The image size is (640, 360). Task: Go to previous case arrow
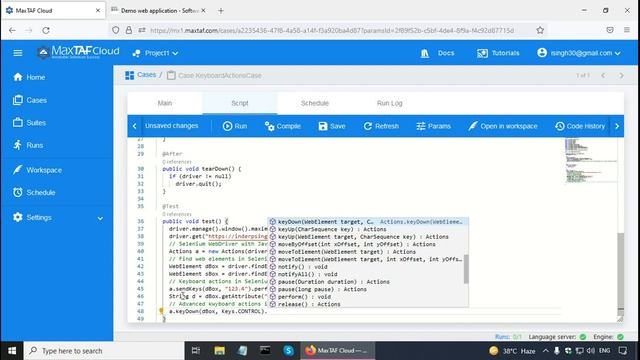603,76
